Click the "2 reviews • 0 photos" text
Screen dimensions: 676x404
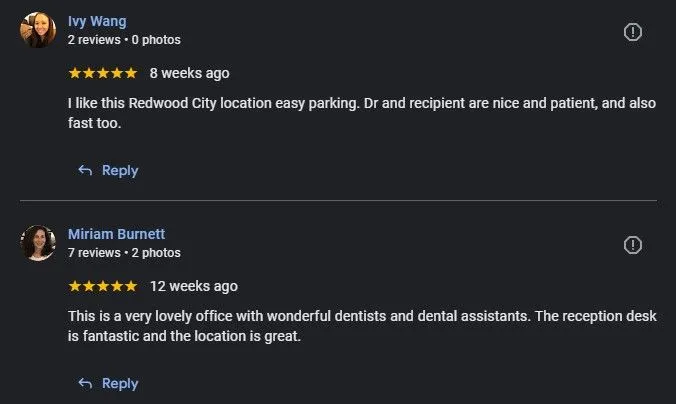(x=124, y=40)
